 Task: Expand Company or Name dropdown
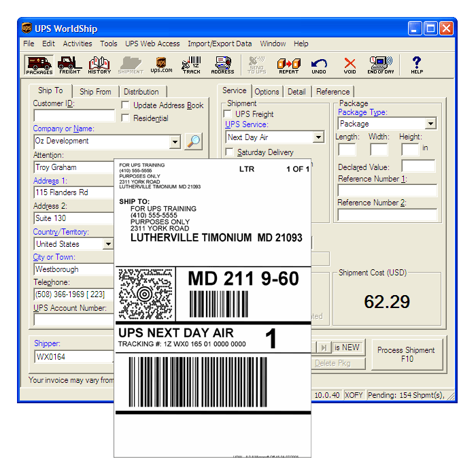[175, 141]
